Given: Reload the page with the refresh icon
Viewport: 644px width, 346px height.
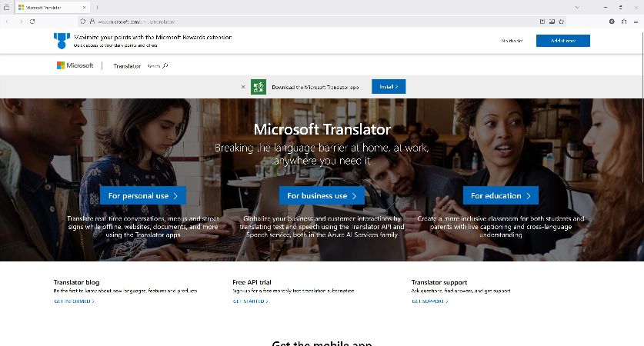Looking at the screenshot, I should 32,22.
